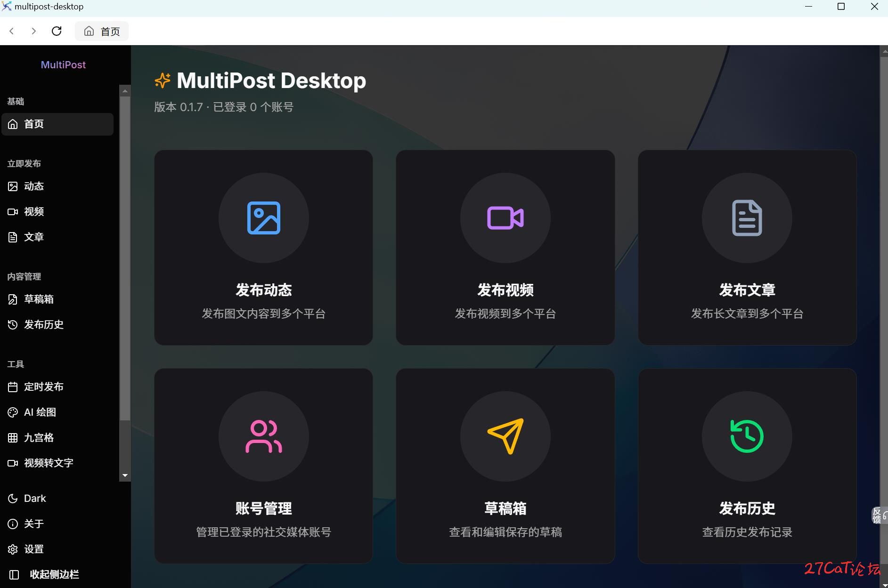Click the text 管理已登录的社交媒体账号
The image size is (888, 588).
264,532
